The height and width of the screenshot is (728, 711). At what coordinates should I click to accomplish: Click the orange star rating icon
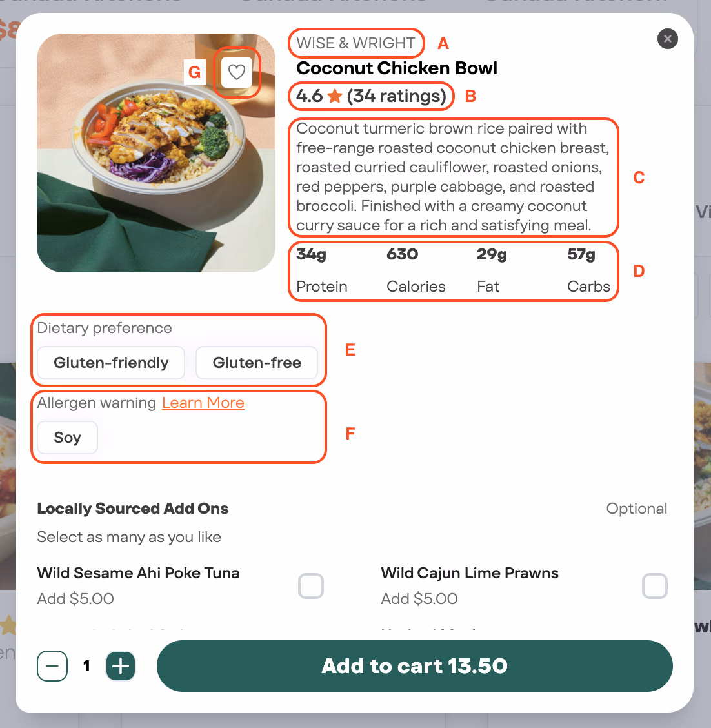pyautogui.click(x=335, y=96)
